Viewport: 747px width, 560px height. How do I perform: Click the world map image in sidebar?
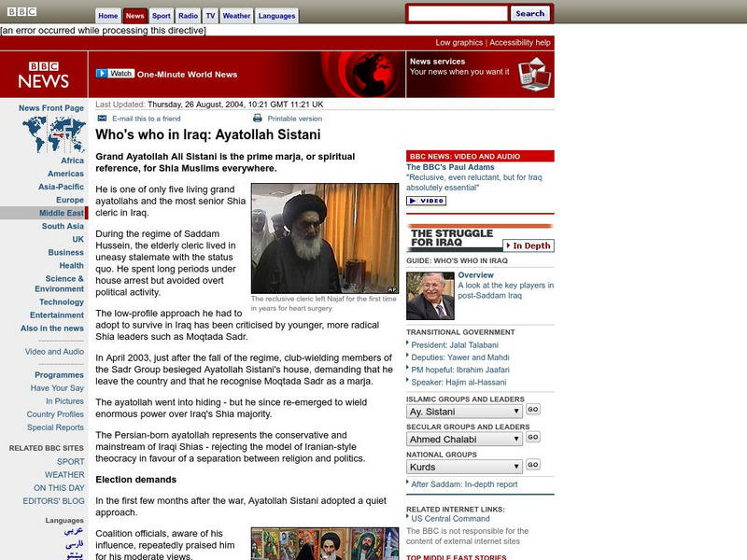54,134
